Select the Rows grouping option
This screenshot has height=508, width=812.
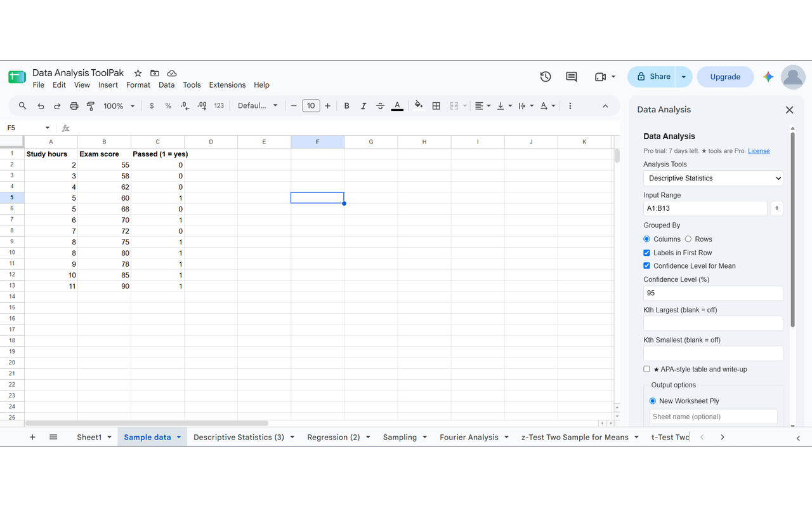pyautogui.click(x=688, y=239)
